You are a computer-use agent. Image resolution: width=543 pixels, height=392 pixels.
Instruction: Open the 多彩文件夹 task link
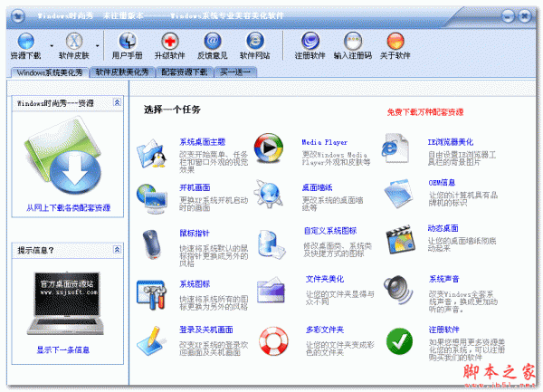325,330
